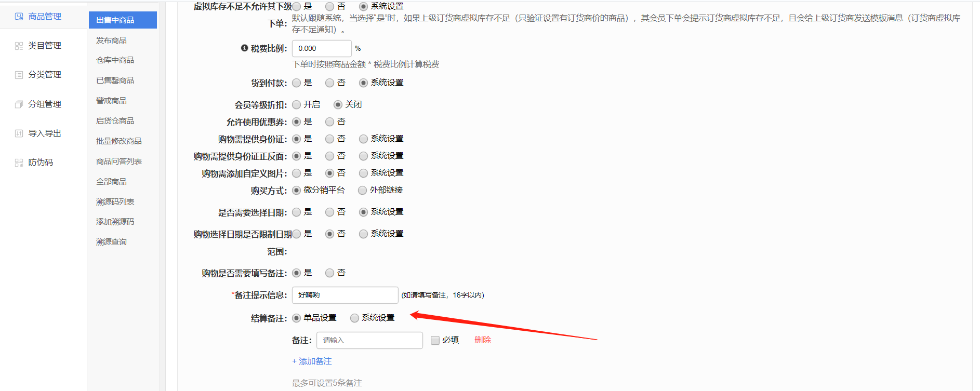Focus the 备注提示信息 text field
The width and height of the screenshot is (980, 391).
345,295
